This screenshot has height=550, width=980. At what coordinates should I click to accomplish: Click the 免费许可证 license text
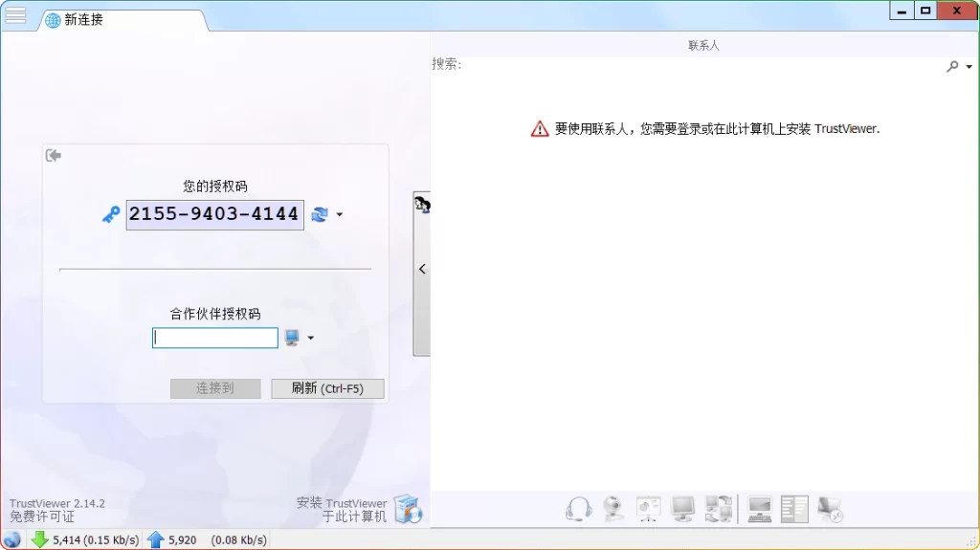click(x=42, y=517)
